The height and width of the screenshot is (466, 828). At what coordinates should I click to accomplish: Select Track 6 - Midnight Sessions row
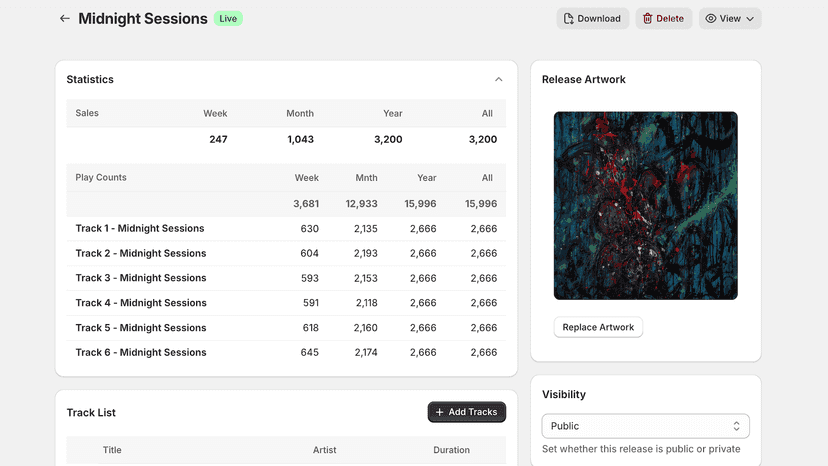286,352
